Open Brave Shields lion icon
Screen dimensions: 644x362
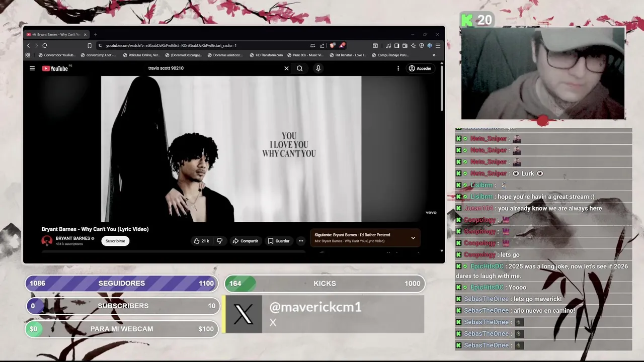332,45
